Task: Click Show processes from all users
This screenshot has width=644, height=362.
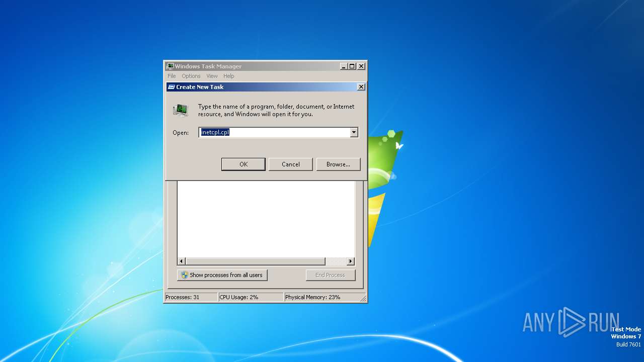Action: [222, 275]
